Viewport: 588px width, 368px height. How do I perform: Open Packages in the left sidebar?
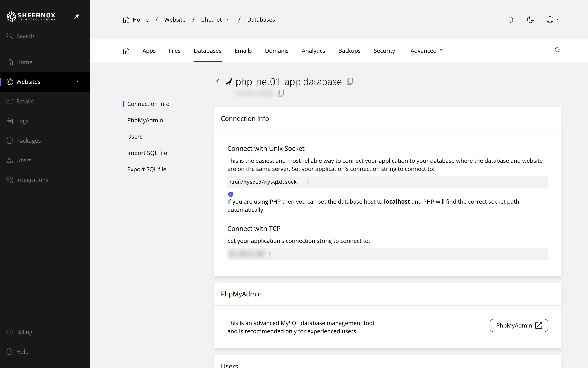[x=45, y=141]
